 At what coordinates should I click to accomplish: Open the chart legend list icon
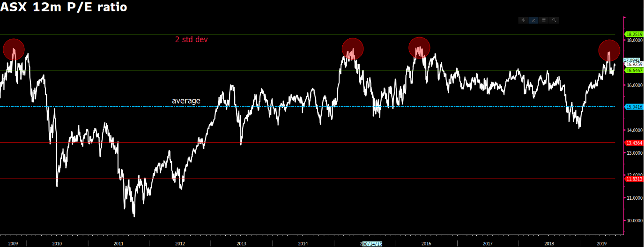tap(544, 20)
